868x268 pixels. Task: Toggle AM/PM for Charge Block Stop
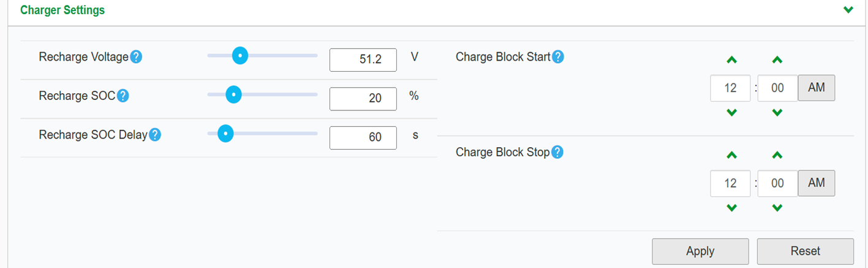[816, 183]
